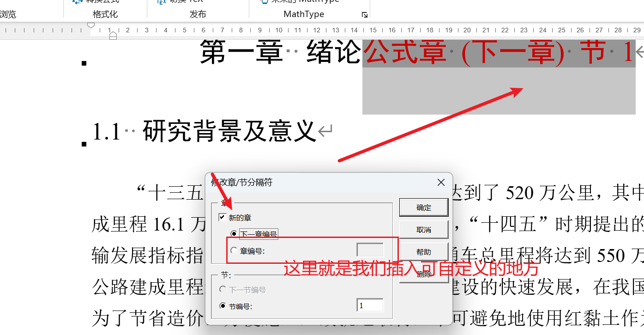Click the heading marker beside 1.1
This screenshot has width=644, height=335.
[x=84, y=144]
